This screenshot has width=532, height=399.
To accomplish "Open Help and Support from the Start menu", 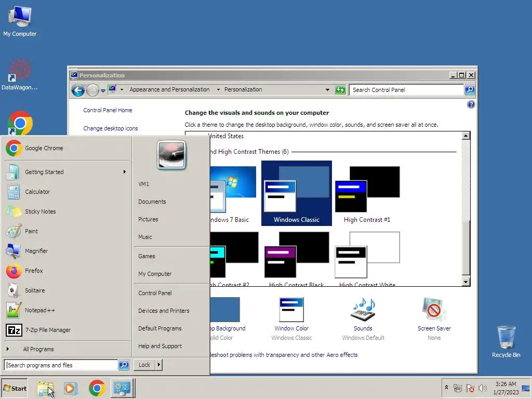I will pos(160,346).
